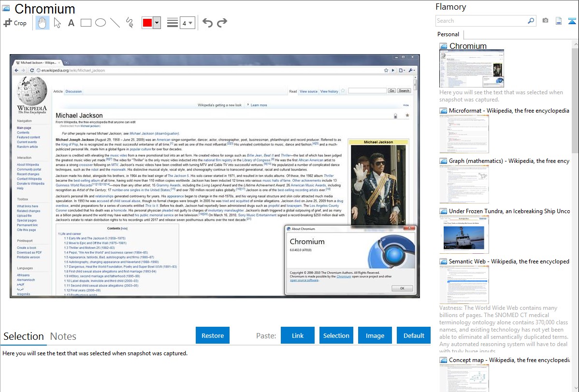Click the Flamory sidebar scrollbar

coord(575,100)
